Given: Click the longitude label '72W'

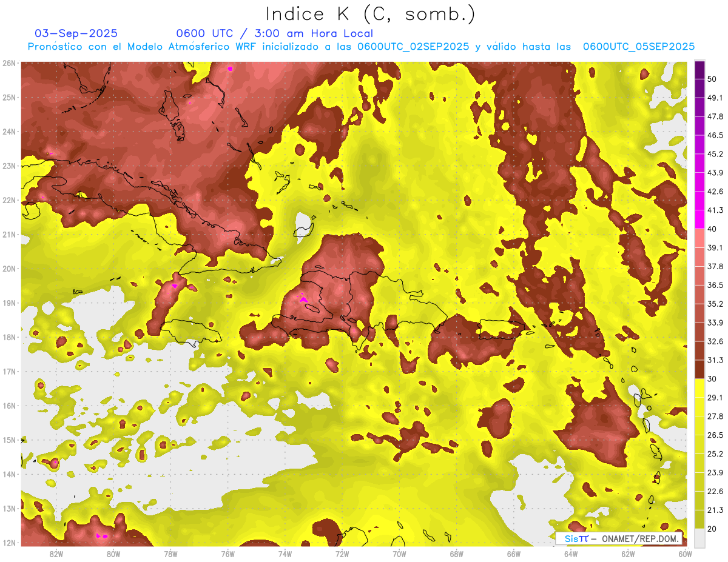Looking at the screenshot, I should point(342,554).
